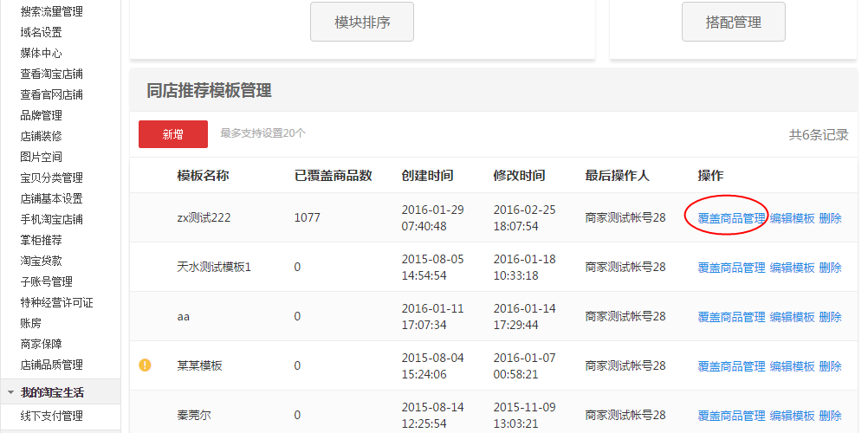Click the 最后操作人 column header
The image size is (868, 433).
(618, 176)
